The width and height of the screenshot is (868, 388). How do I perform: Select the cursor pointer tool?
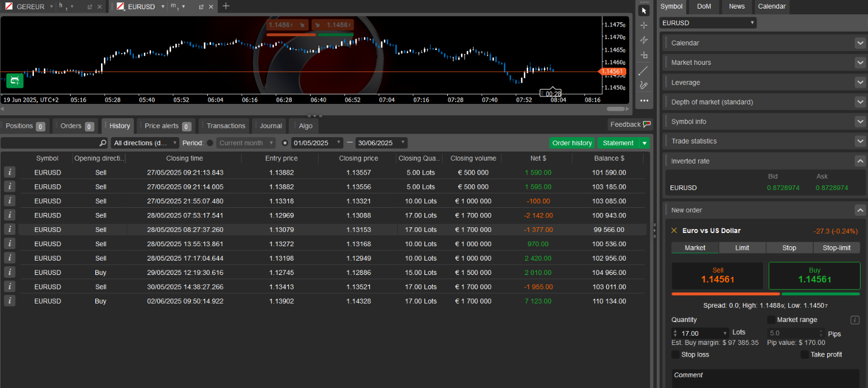pos(644,10)
